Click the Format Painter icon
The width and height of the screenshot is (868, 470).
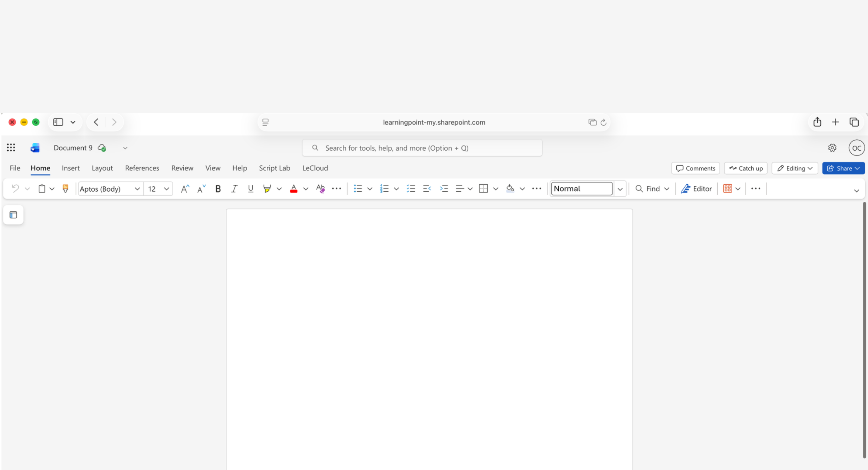tap(65, 188)
